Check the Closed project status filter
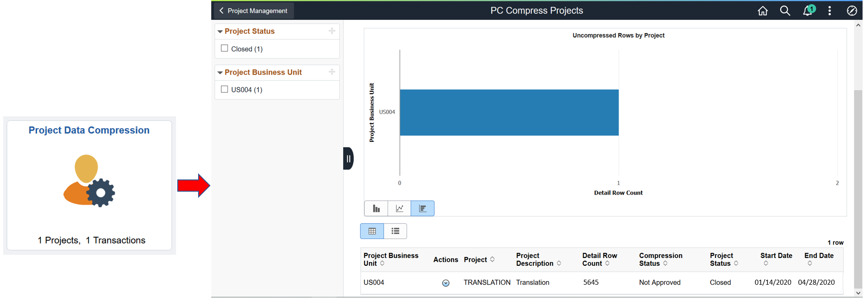This screenshot has width=868, height=301. coord(224,48)
